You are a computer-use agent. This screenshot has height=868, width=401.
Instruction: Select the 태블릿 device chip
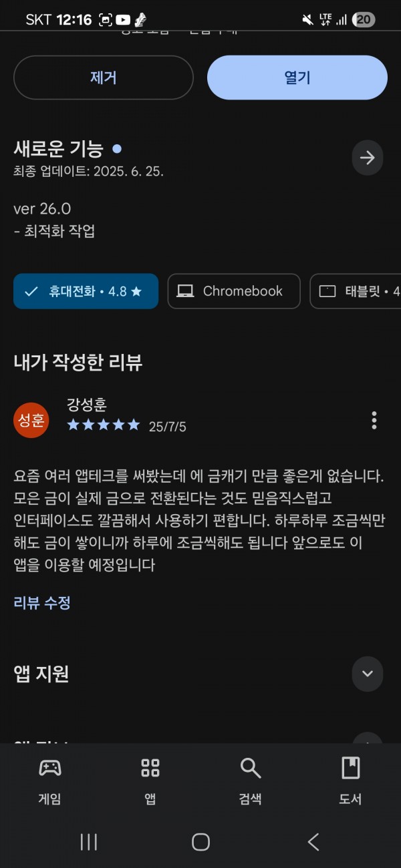click(x=356, y=291)
